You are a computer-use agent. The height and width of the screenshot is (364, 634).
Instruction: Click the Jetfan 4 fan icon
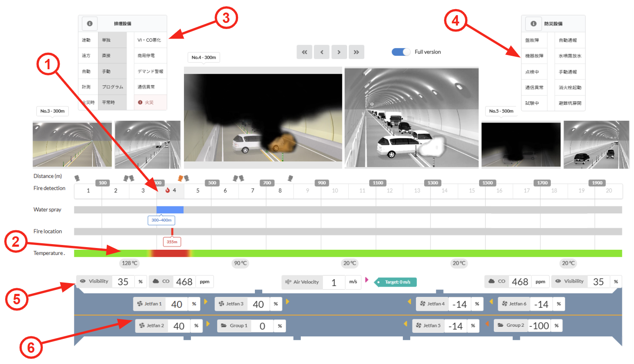tap(423, 304)
